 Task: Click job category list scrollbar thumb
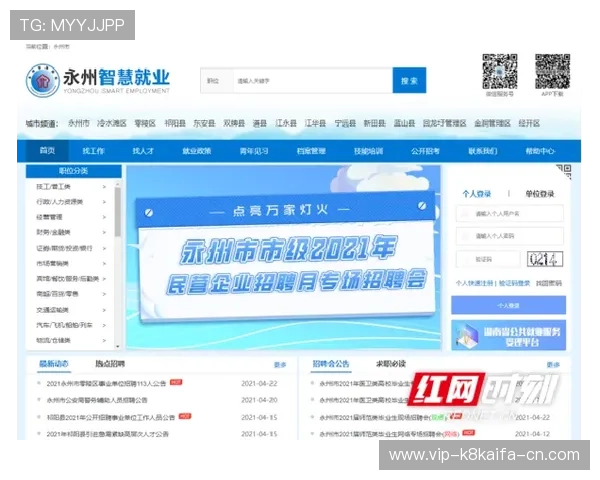[x=118, y=212]
